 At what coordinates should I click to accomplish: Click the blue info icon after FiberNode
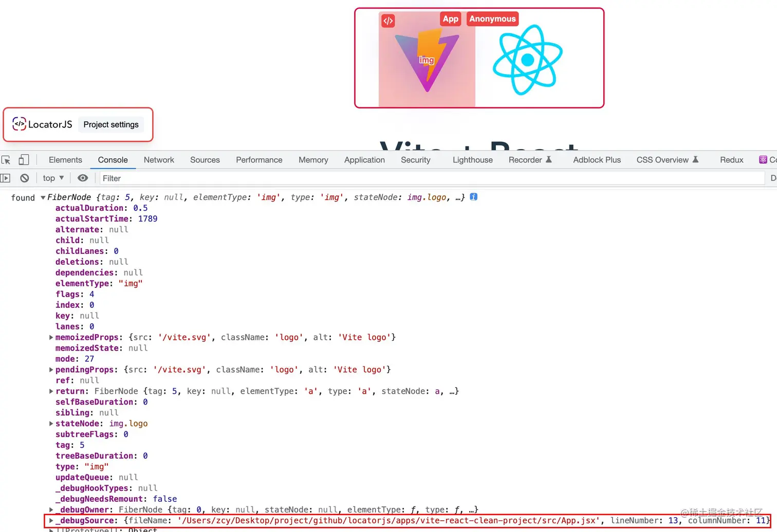point(474,196)
